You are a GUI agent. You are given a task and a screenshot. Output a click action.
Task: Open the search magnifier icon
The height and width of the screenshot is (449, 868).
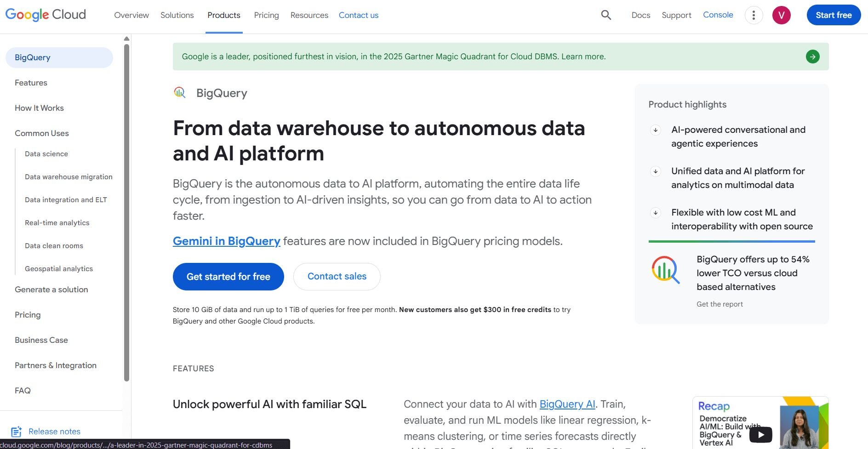tap(606, 15)
